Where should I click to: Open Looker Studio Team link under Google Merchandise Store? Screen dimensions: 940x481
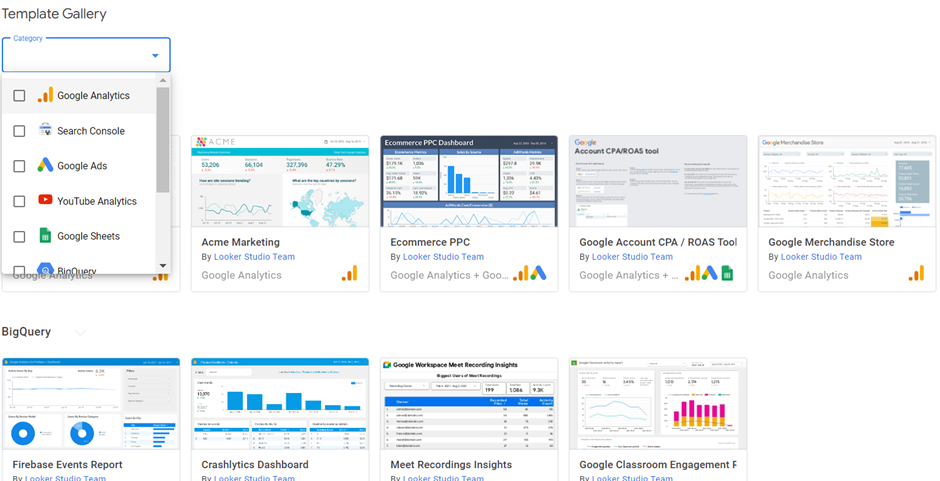click(x=815, y=257)
